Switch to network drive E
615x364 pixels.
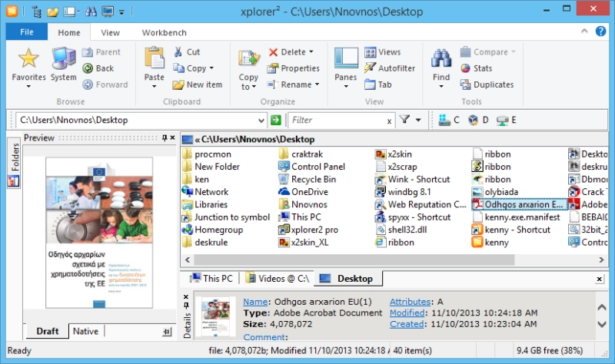pos(507,120)
